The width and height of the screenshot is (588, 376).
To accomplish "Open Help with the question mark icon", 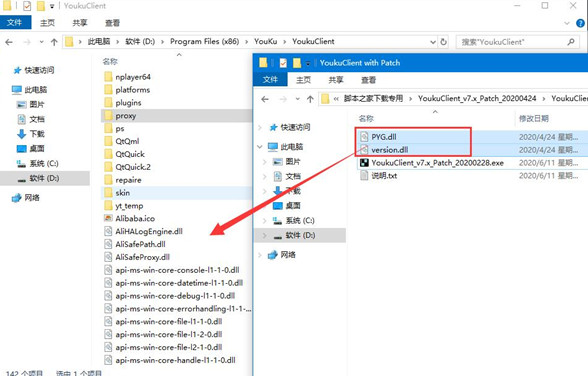I will (x=580, y=23).
